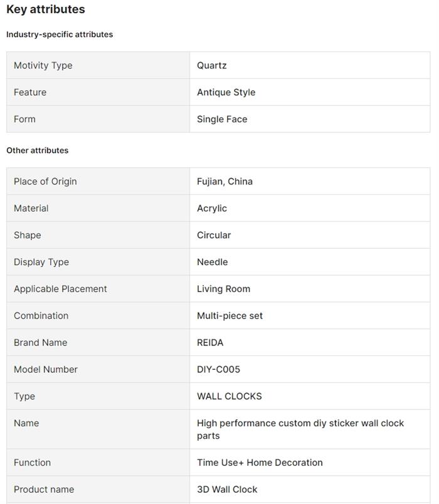Click the DIY-C005 model number

tap(218, 370)
